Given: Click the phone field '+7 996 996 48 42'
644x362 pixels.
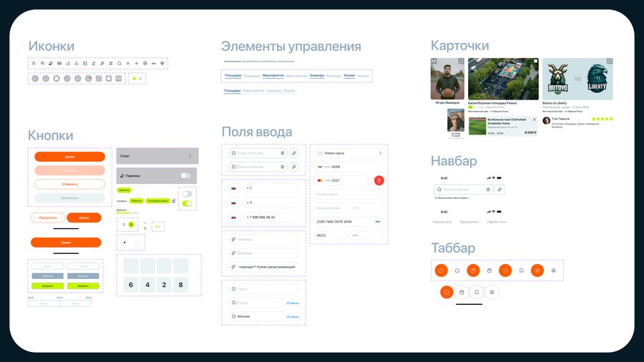Looking at the screenshot, I should coord(271,217).
